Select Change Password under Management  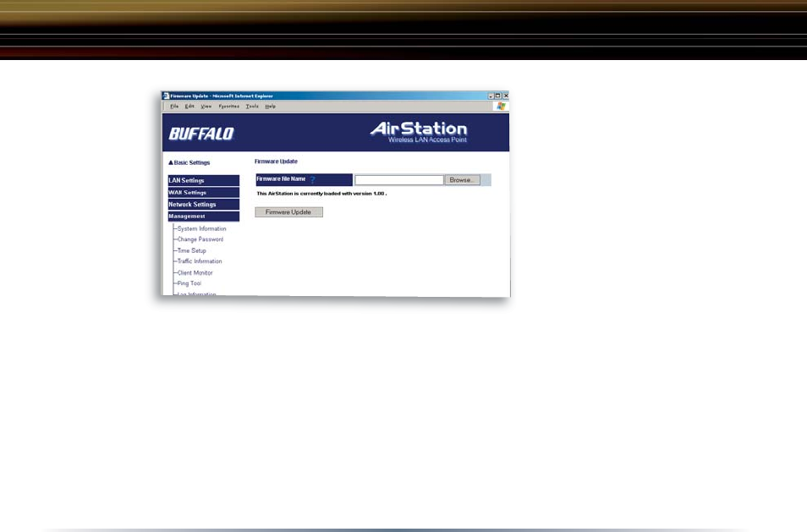pos(200,239)
